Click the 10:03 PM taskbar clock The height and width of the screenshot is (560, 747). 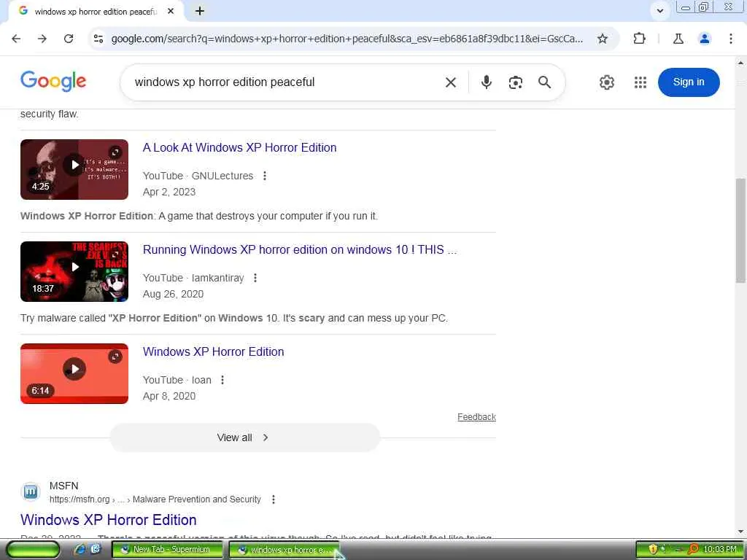tap(720, 549)
